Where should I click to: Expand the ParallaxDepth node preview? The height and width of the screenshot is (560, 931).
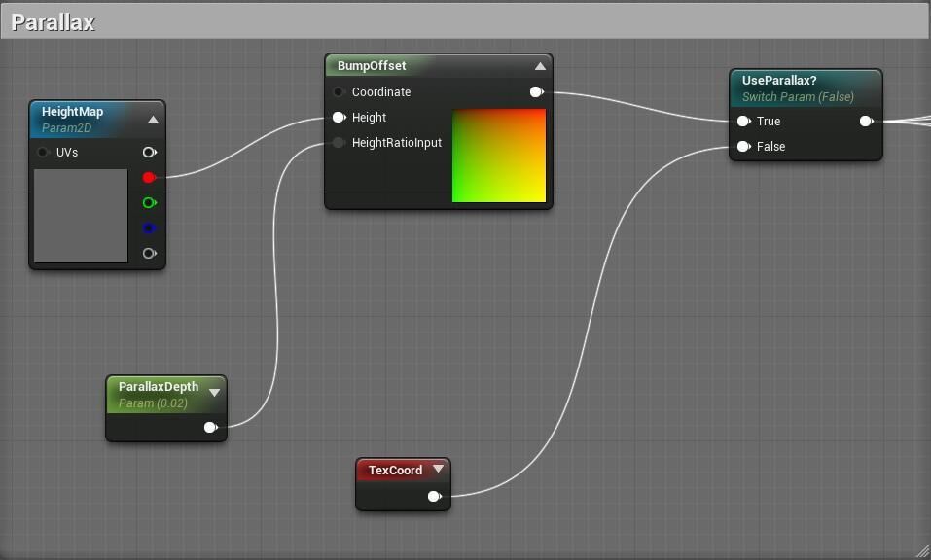(214, 393)
